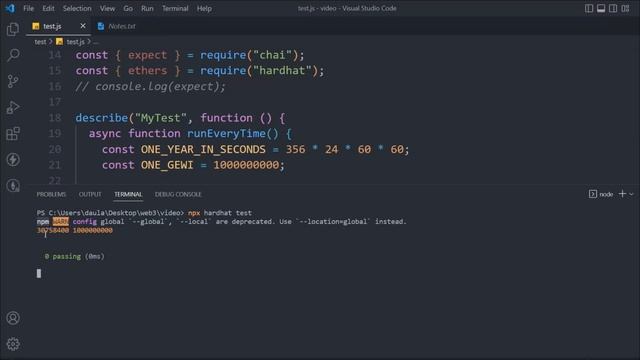Image resolution: width=640 pixels, height=360 pixels.
Task: Expand breadcrumb test folder chevron
Action: (51, 42)
